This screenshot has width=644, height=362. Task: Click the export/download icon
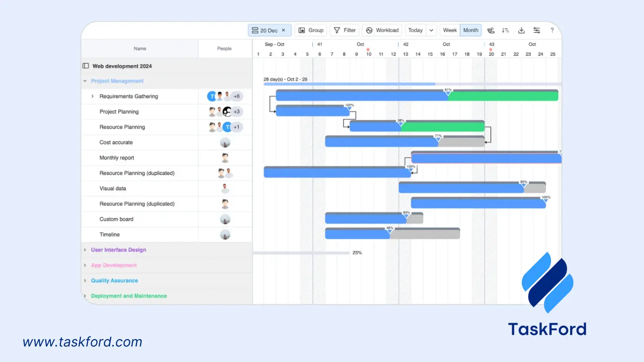tap(521, 30)
